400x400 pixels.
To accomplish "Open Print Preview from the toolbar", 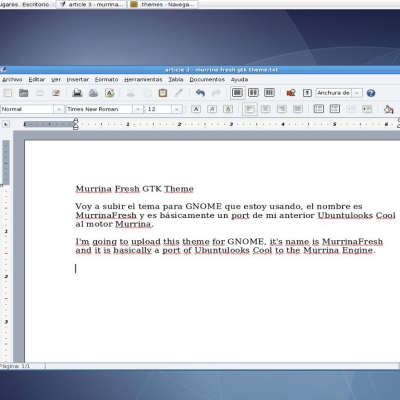I will [x=93, y=93].
